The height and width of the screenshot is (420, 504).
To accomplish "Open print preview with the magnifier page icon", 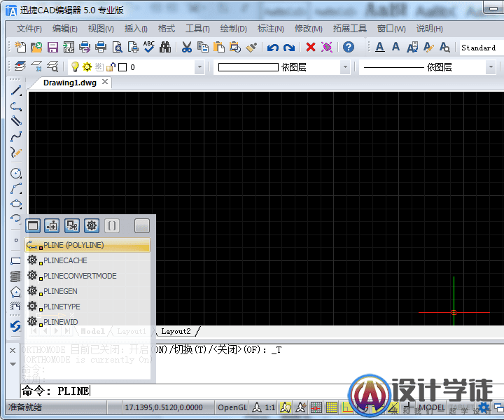I will [x=117, y=47].
